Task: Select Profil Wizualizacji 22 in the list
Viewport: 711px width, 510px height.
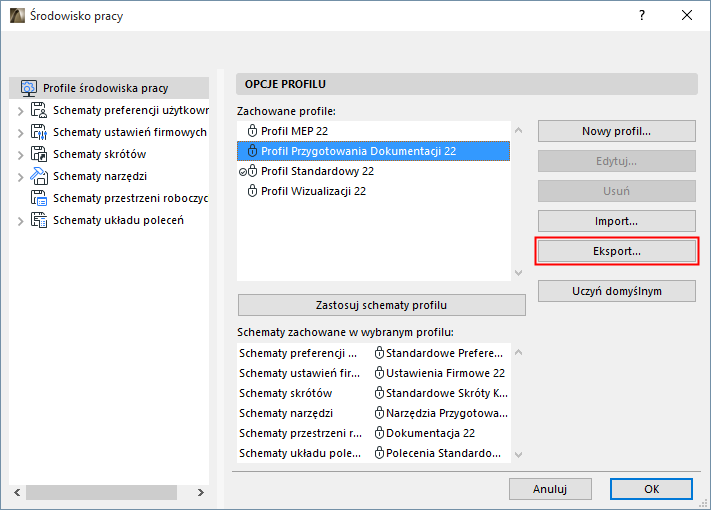Action: pyautogui.click(x=313, y=191)
